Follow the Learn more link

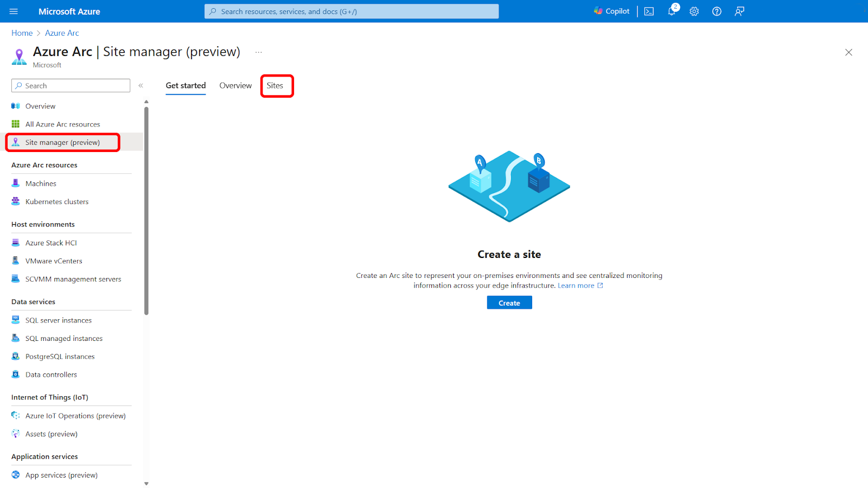[x=576, y=286]
